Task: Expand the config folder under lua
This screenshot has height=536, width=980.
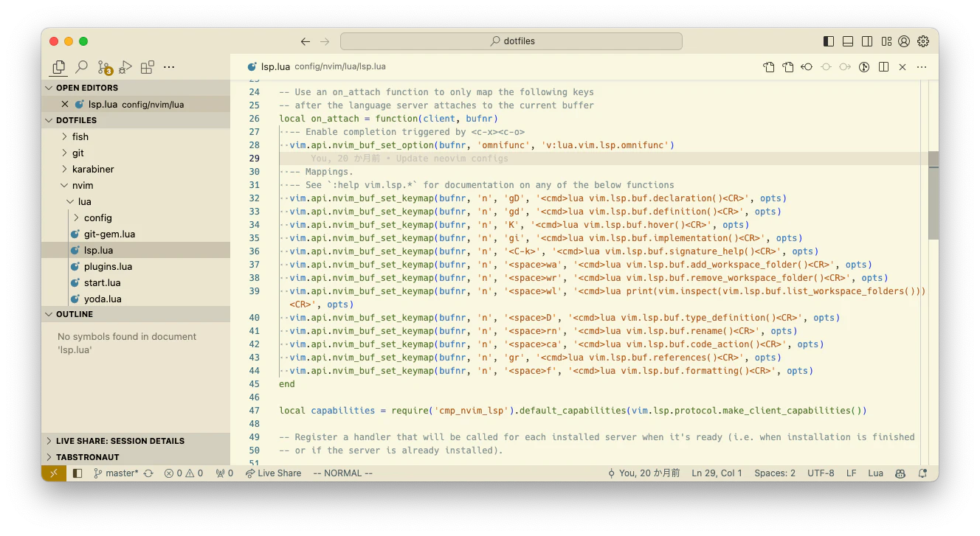Action: coord(136,217)
